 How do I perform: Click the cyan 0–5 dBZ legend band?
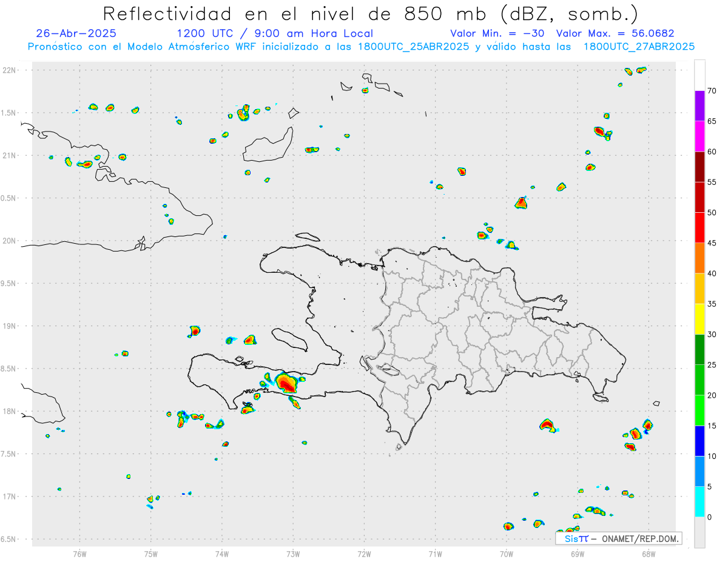[699, 502]
